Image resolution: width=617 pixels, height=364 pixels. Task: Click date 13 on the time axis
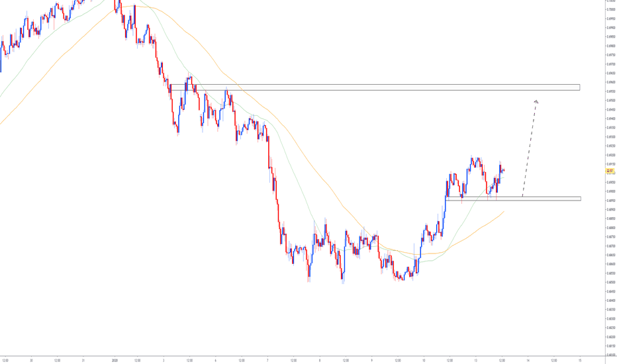coord(476,361)
